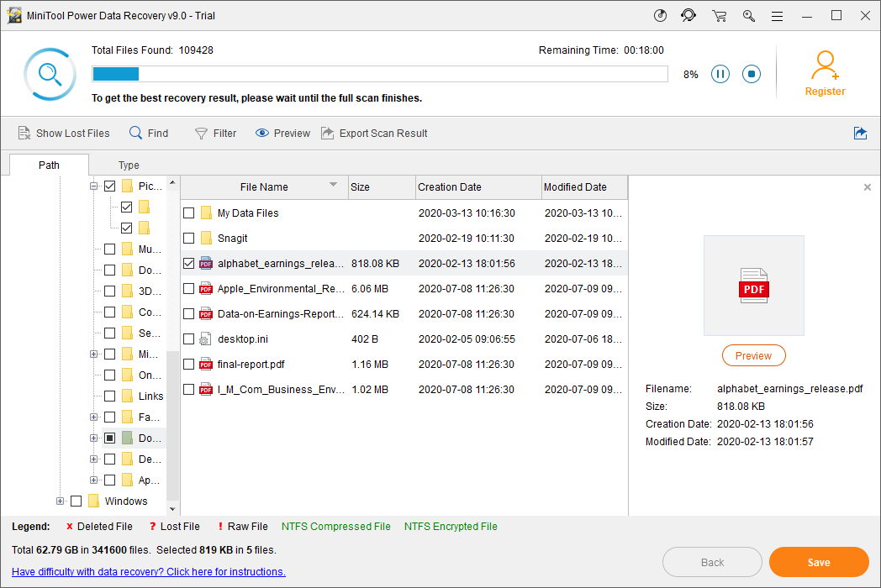Screen dimensions: 881x588
Task: Expand the Windows tree node
Action: click(61, 501)
